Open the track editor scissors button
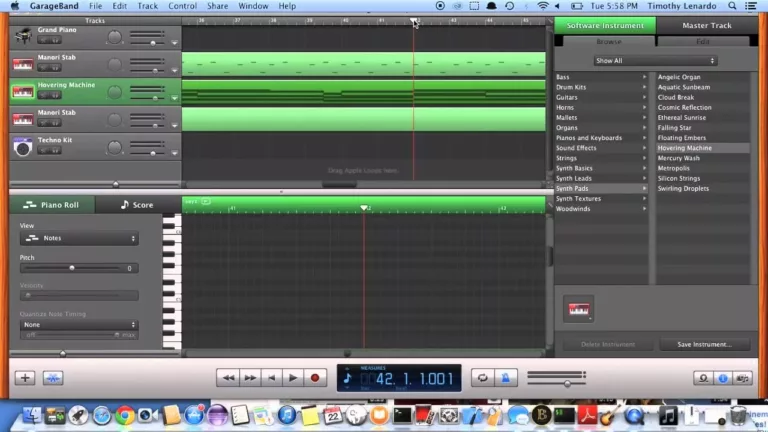This screenshot has height=432, width=768. 52,378
